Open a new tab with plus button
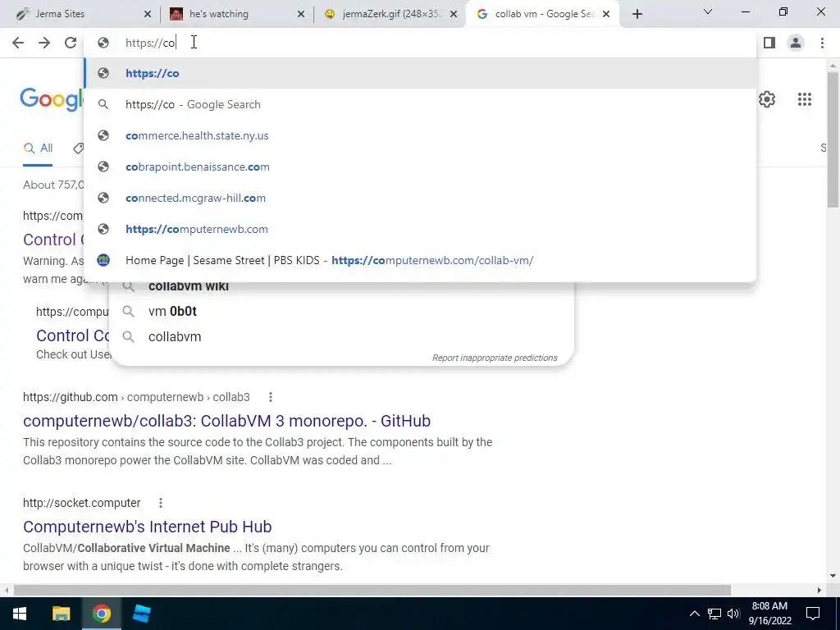Image resolution: width=840 pixels, height=630 pixels. click(637, 15)
